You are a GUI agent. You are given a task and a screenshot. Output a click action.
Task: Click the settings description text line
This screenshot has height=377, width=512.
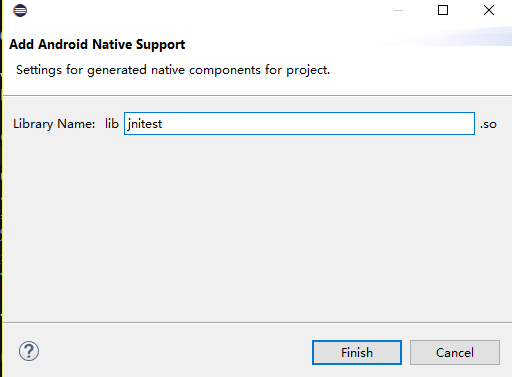tap(173, 70)
